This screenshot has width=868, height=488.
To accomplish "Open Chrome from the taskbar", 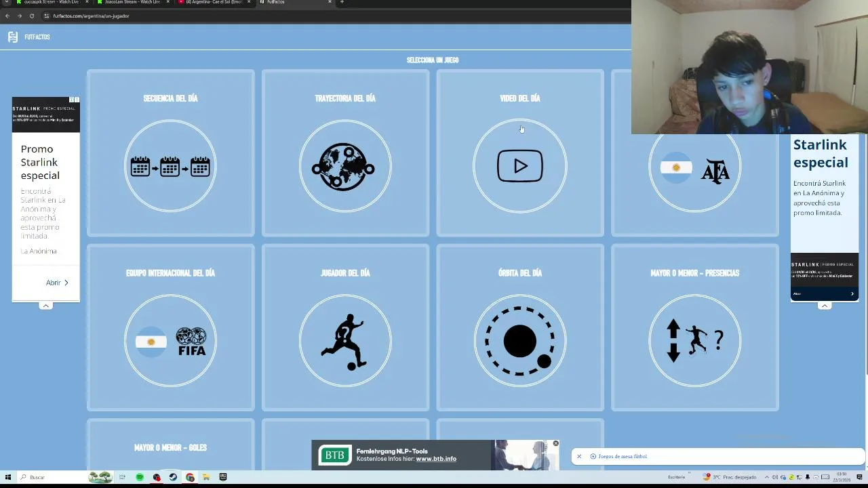I will click(x=190, y=477).
